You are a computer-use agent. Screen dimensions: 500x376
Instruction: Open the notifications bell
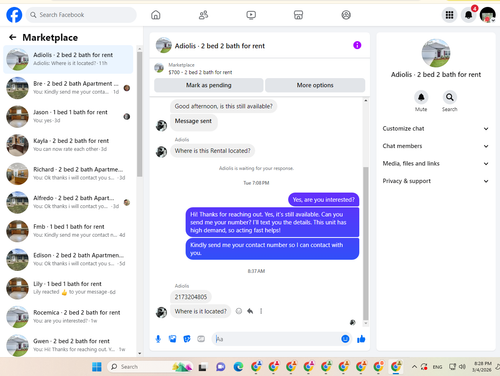(468, 15)
